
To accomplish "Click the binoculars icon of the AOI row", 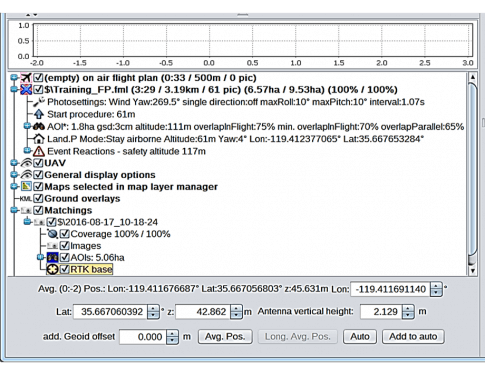I will 39,127.
